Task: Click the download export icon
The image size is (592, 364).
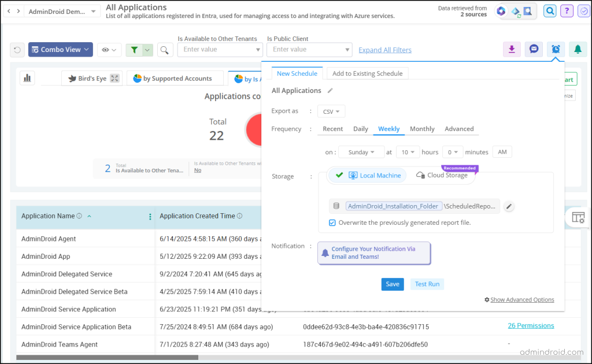Action: pyautogui.click(x=512, y=49)
